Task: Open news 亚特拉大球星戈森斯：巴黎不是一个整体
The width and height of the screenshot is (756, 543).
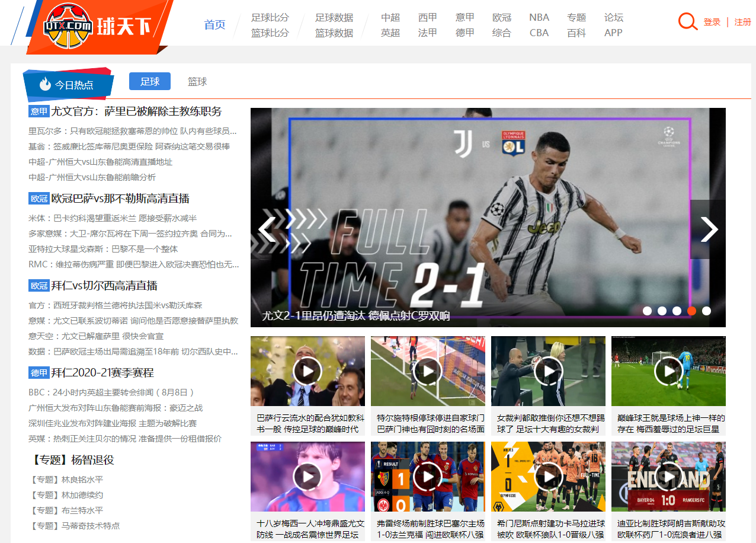Action: (x=103, y=249)
